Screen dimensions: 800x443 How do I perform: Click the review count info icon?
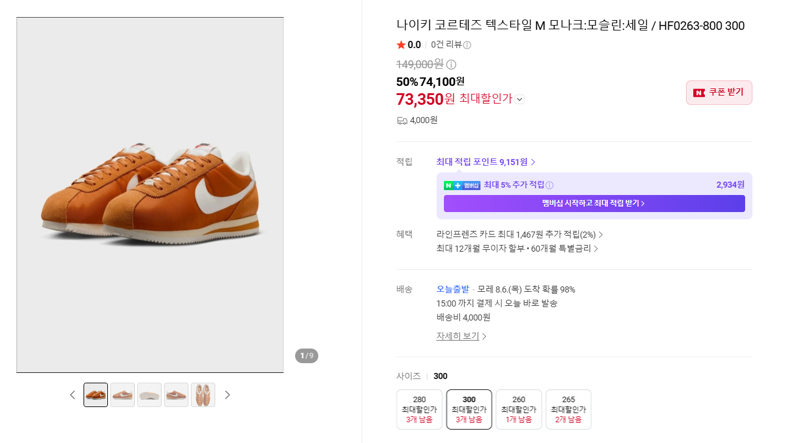(x=467, y=45)
